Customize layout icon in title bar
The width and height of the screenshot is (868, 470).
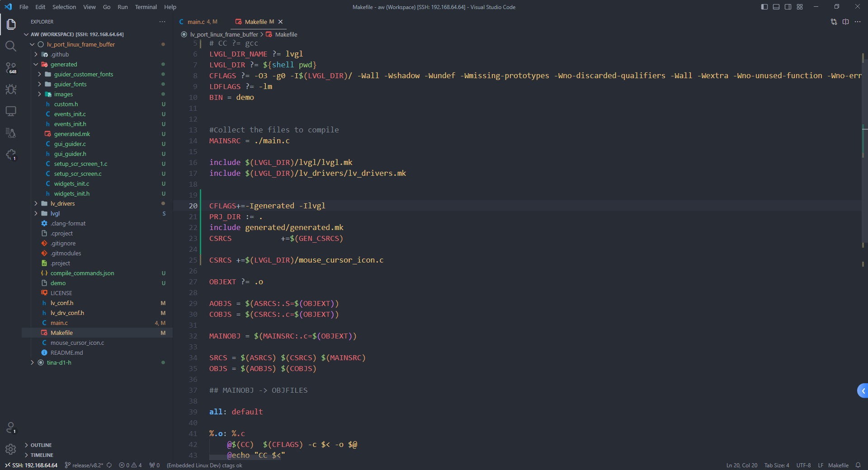click(x=800, y=7)
